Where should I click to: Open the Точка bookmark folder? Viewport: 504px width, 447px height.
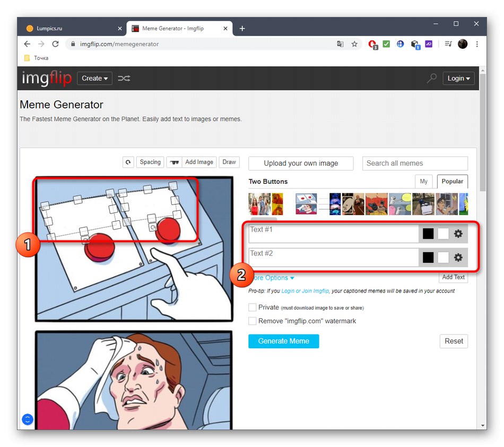[37, 58]
